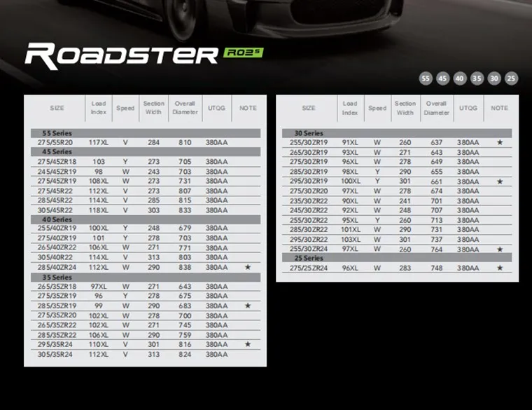Image resolution: width=532 pixels, height=410 pixels.
Task: Click Overall Diameter header in left table
Action: point(185,108)
